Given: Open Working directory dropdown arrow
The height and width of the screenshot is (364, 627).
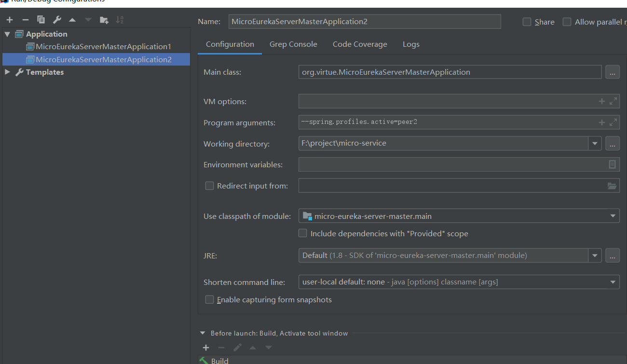Looking at the screenshot, I should [595, 143].
